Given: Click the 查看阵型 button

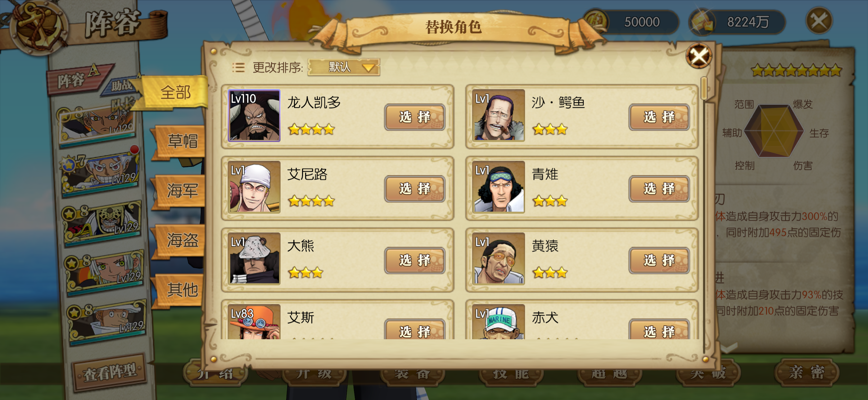Looking at the screenshot, I should point(110,372).
